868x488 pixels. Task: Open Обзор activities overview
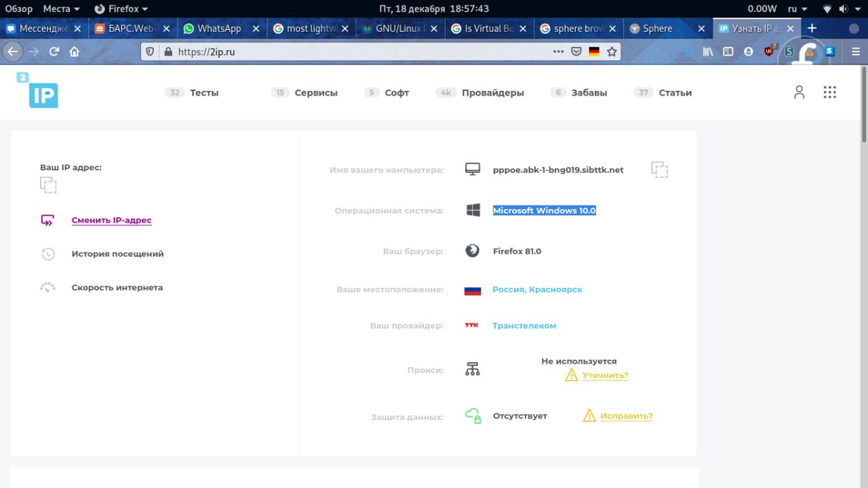(x=19, y=9)
